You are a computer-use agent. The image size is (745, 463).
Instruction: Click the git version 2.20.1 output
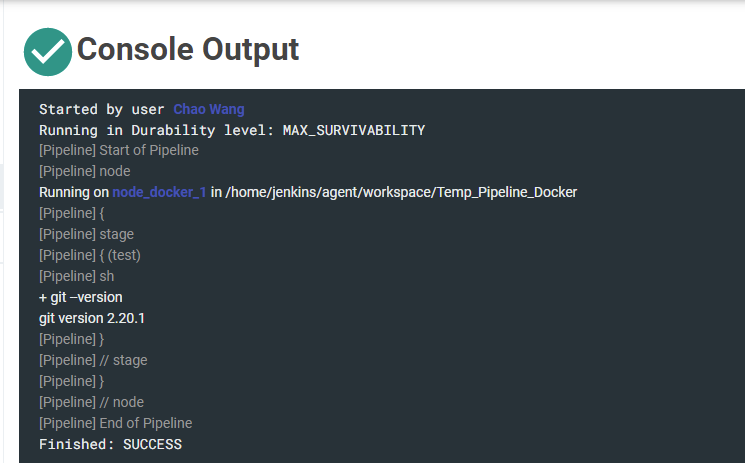(x=92, y=318)
